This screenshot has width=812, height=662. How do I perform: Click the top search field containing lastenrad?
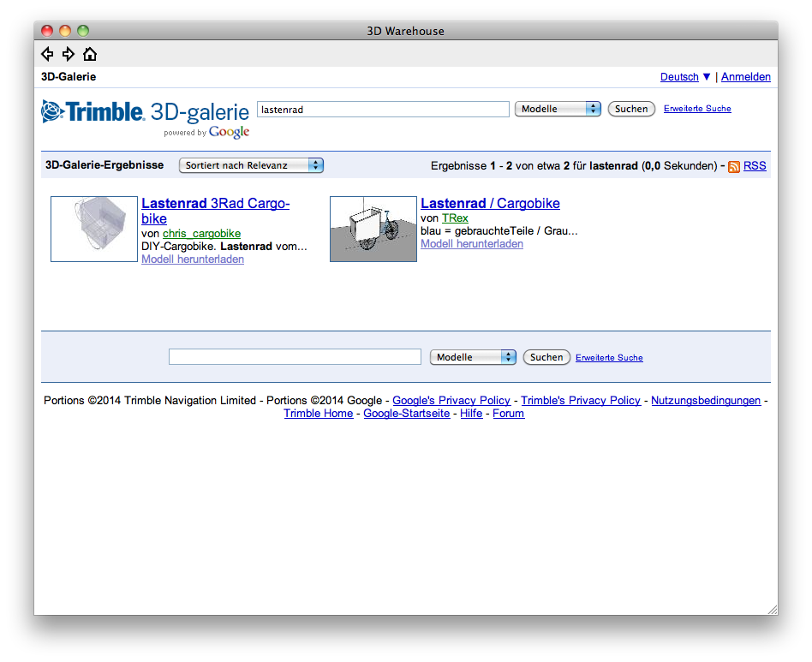[383, 110]
